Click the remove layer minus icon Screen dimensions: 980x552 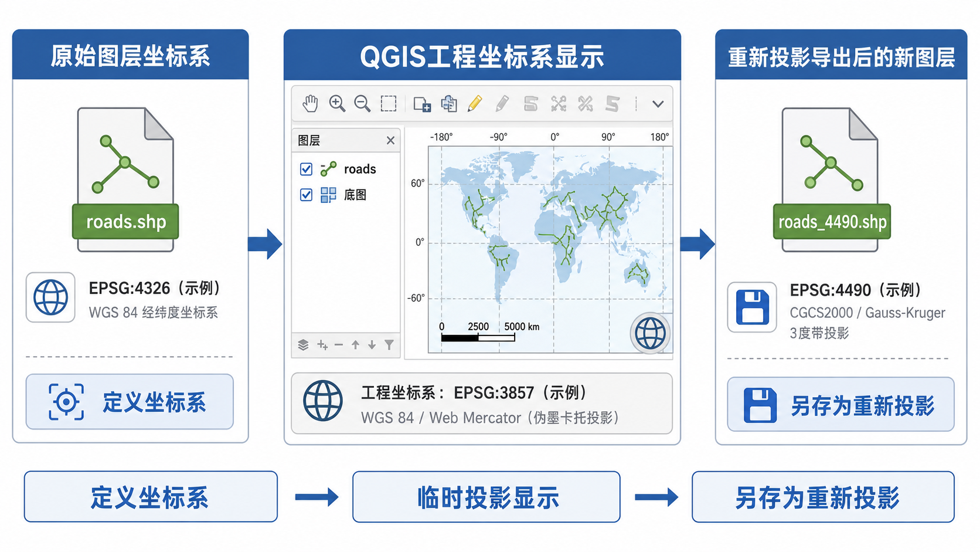tap(339, 345)
